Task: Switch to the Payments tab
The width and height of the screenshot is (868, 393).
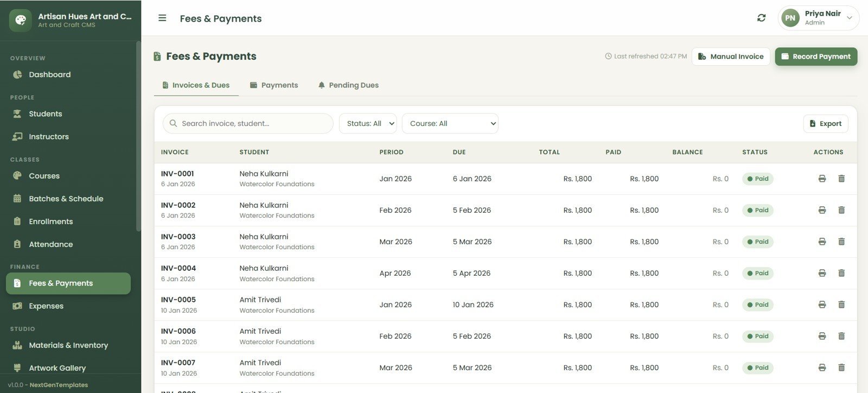Action: (x=274, y=85)
